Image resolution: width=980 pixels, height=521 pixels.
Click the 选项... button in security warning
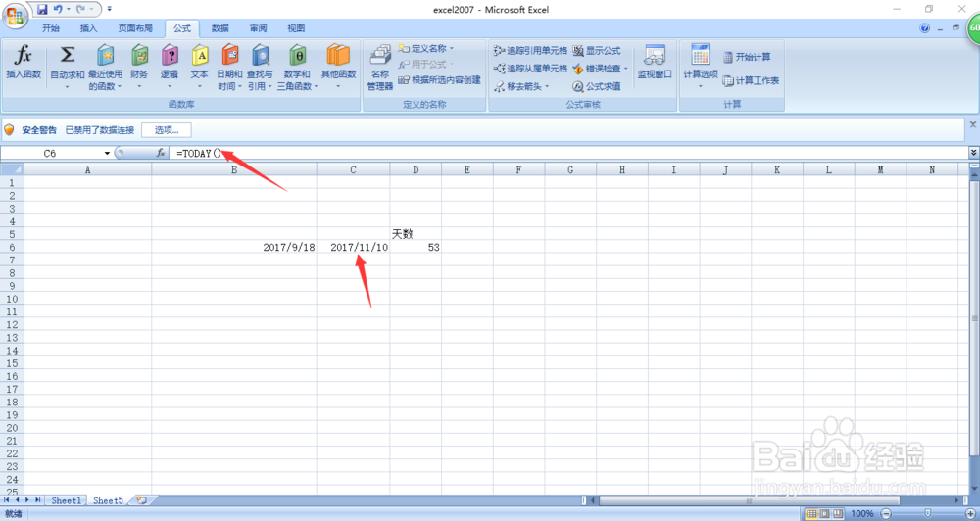point(167,130)
